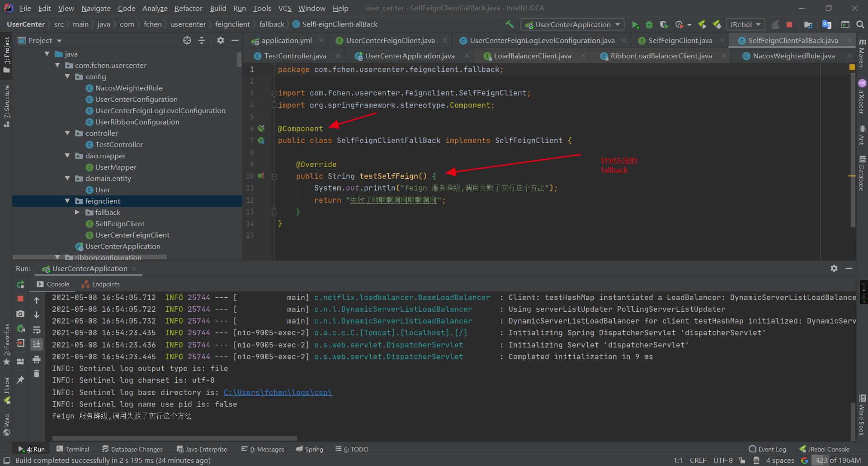Image resolution: width=868 pixels, height=466 pixels.
Task: Click the Print console output icon
Action: tap(37, 360)
